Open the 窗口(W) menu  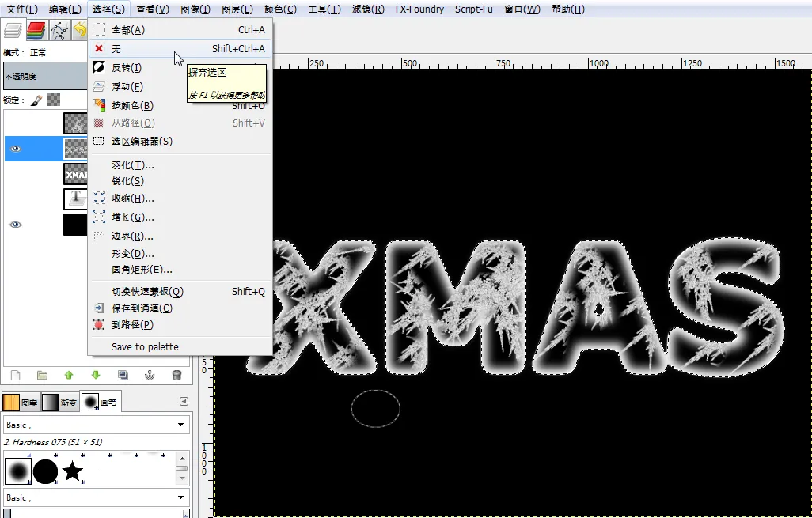522,9
